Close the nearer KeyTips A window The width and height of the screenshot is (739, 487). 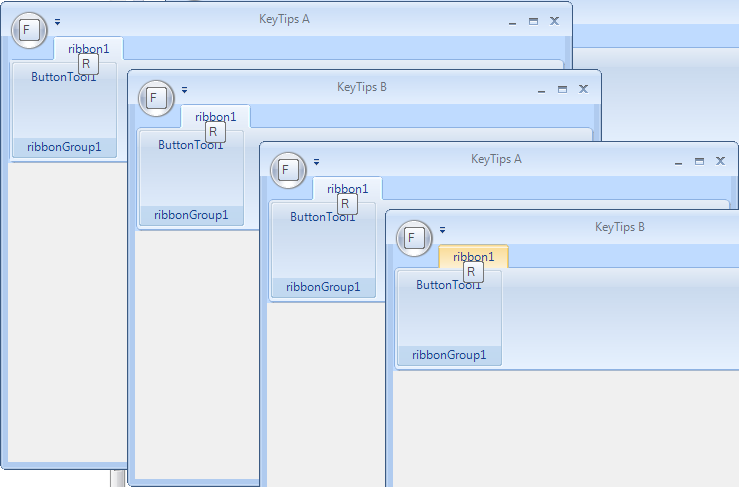coord(719,161)
